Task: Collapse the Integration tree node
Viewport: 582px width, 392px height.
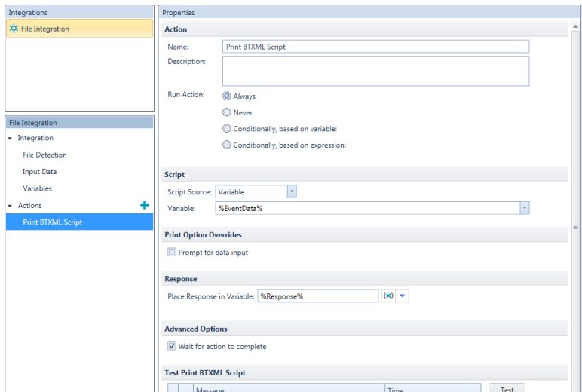Action: [10, 139]
